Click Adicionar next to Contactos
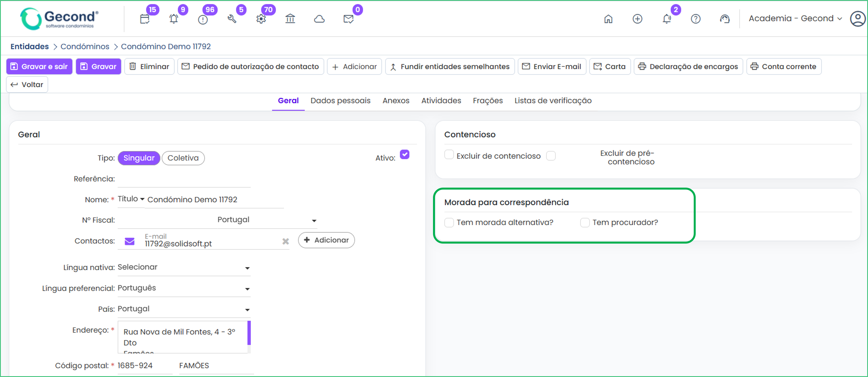 click(x=326, y=240)
